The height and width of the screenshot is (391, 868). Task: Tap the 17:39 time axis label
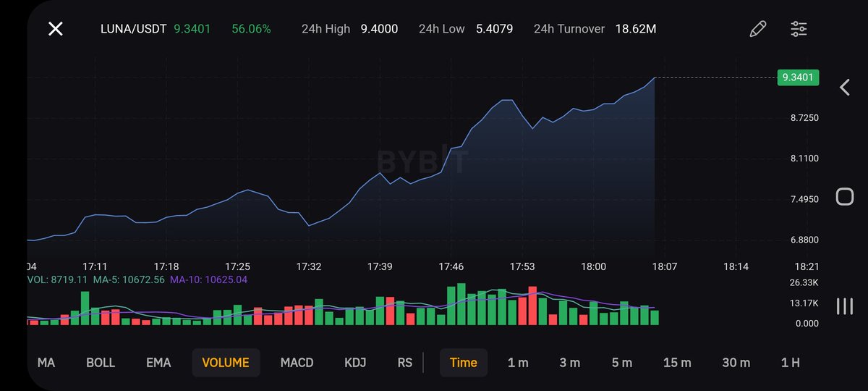380,266
